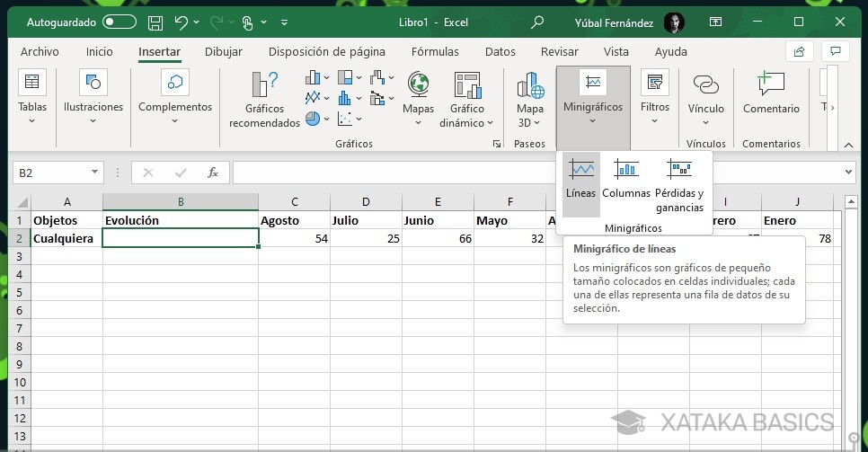Switch to the Inicio tab
The height and width of the screenshot is (452, 868).
tap(99, 51)
